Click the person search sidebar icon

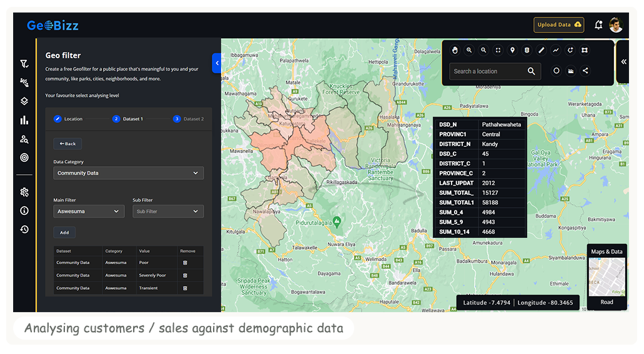click(x=24, y=139)
